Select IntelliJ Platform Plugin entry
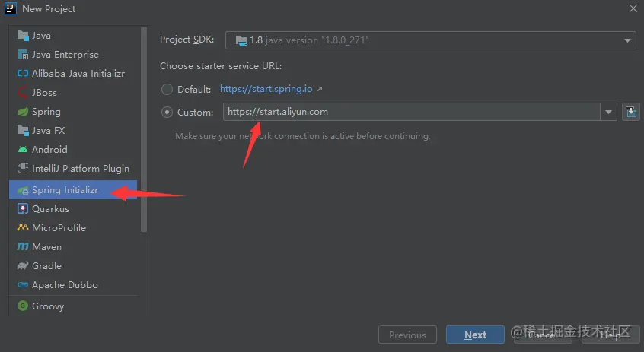This screenshot has height=352, width=644. (x=73, y=168)
